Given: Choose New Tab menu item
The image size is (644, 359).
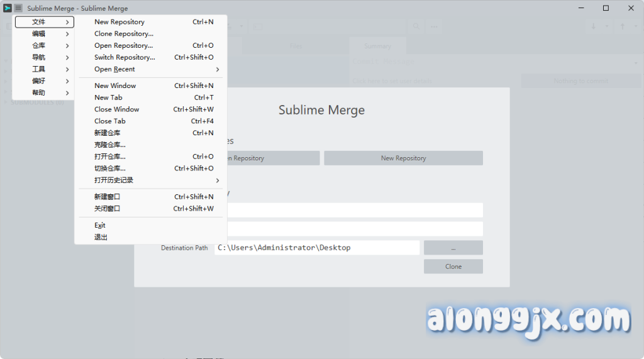Looking at the screenshot, I should (x=108, y=97).
